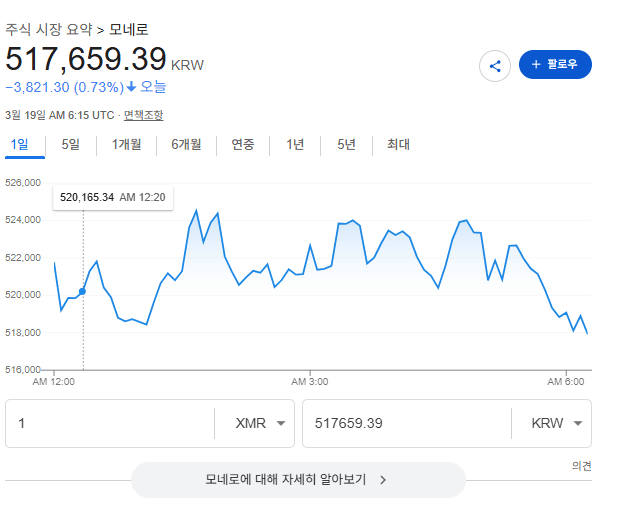Click chevron on Monero learn-more button
This screenshot has width=636, height=526.
pyautogui.click(x=383, y=480)
